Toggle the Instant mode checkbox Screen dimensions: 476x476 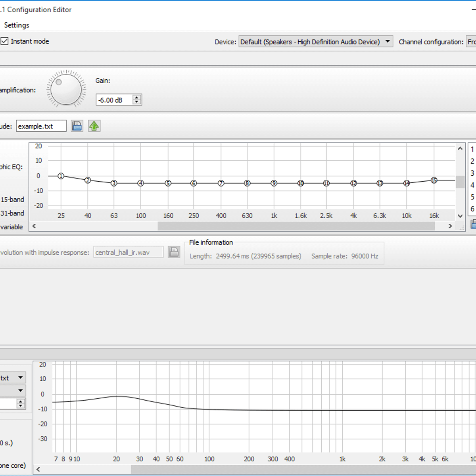(5, 41)
